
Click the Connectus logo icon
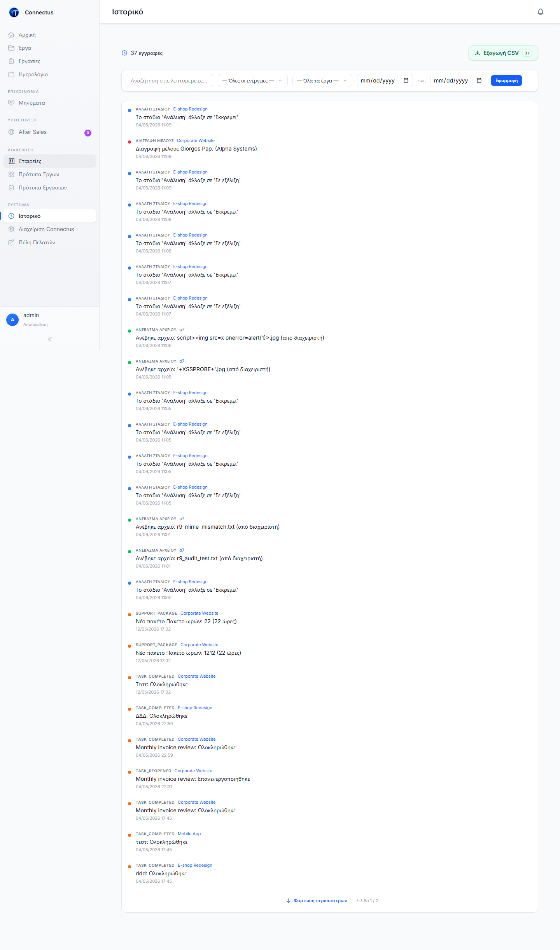pyautogui.click(x=14, y=12)
